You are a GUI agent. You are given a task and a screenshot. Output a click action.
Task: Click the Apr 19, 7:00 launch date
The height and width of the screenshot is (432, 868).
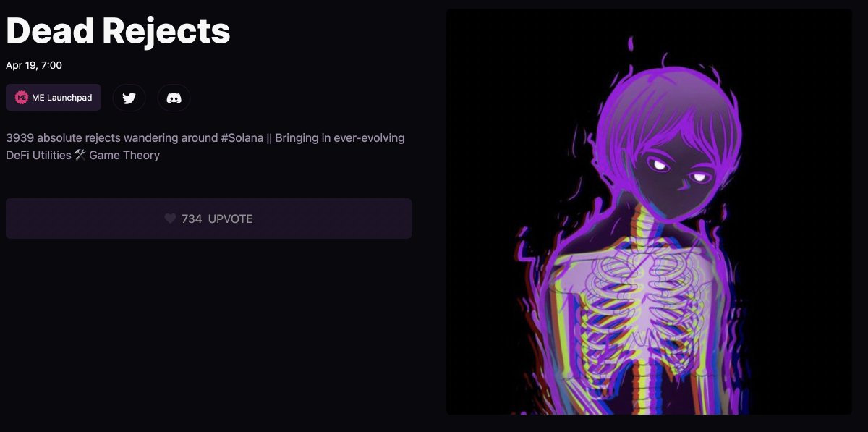point(34,65)
